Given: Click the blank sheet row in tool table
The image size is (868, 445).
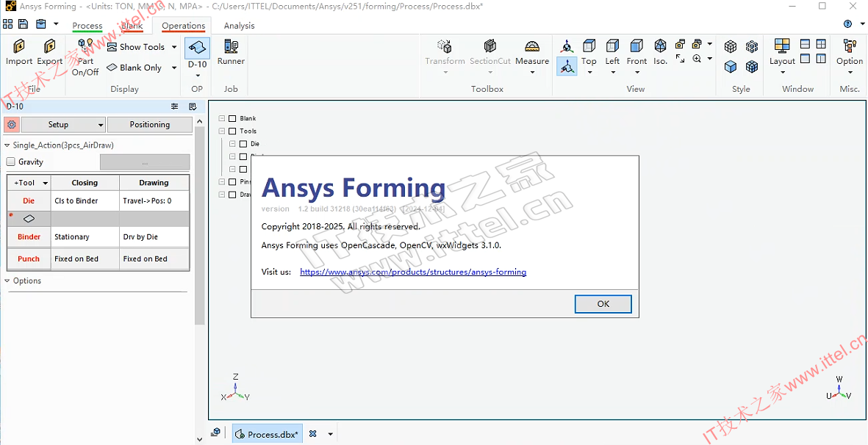Looking at the screenshot, I should [98, 219].
